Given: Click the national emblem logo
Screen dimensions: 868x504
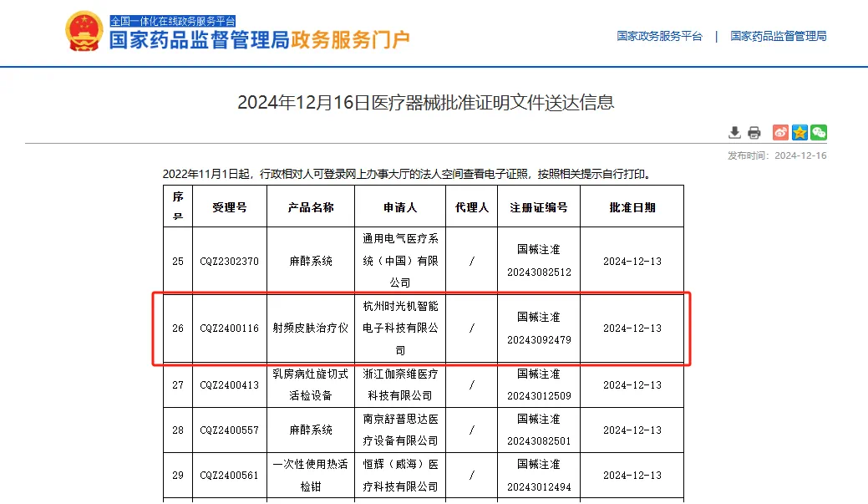Looking at the screenshot, I should click(84, 32).
